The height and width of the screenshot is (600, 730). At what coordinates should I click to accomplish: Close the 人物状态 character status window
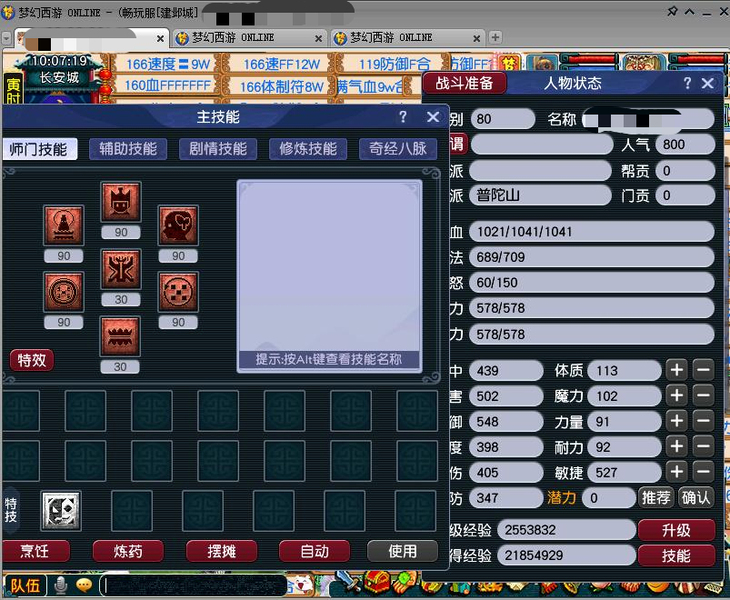click(x=708, y=83)
